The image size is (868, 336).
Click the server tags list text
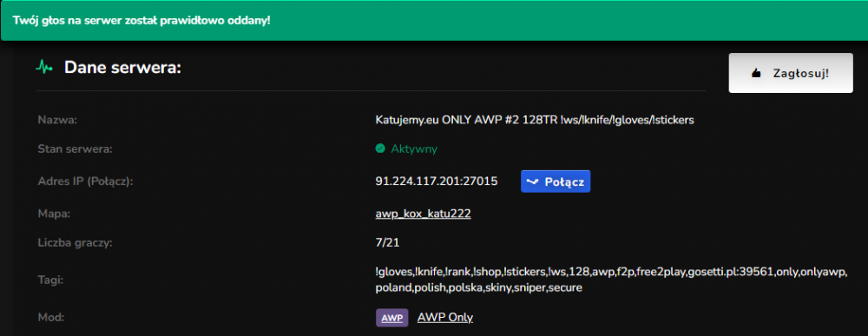coord(611,280)
